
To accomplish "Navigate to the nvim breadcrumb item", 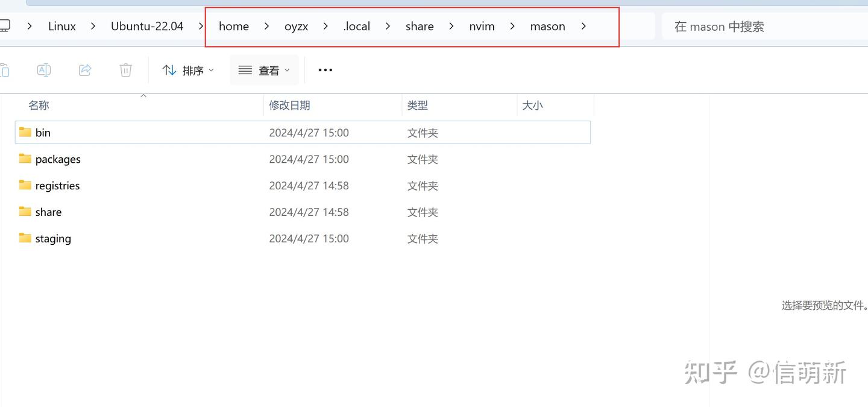I will [x=482, y=26].
